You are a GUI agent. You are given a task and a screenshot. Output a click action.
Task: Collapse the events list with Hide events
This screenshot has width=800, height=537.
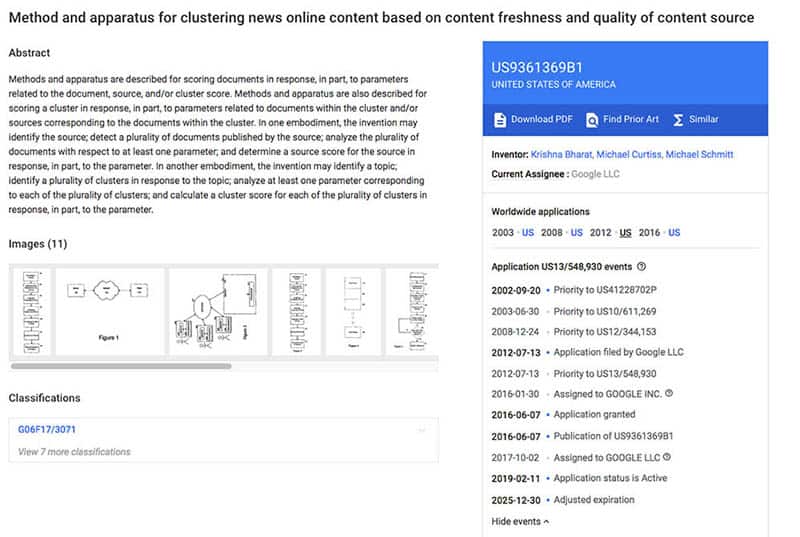[520, 521]
